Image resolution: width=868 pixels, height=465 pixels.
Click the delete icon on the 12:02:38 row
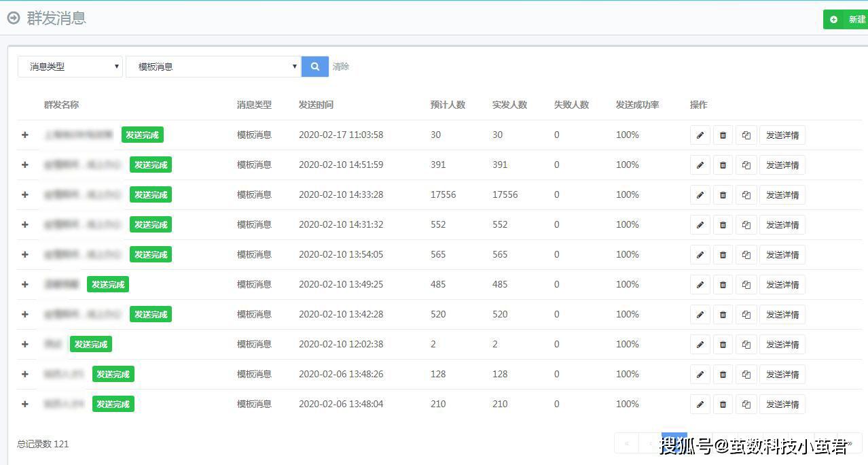pyautogui.click(x=723, y=344)
